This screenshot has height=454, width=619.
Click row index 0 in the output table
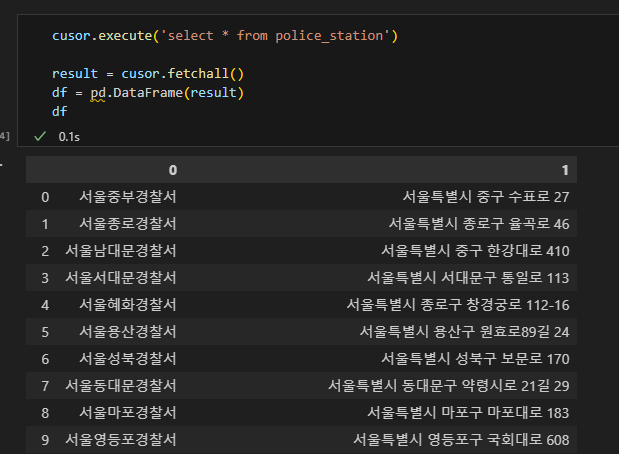45,197
